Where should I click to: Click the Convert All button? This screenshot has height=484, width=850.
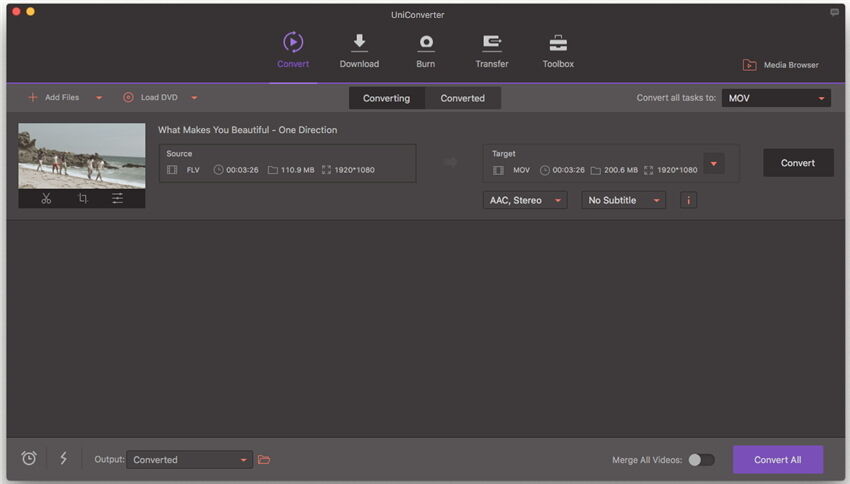click(778, 460)
